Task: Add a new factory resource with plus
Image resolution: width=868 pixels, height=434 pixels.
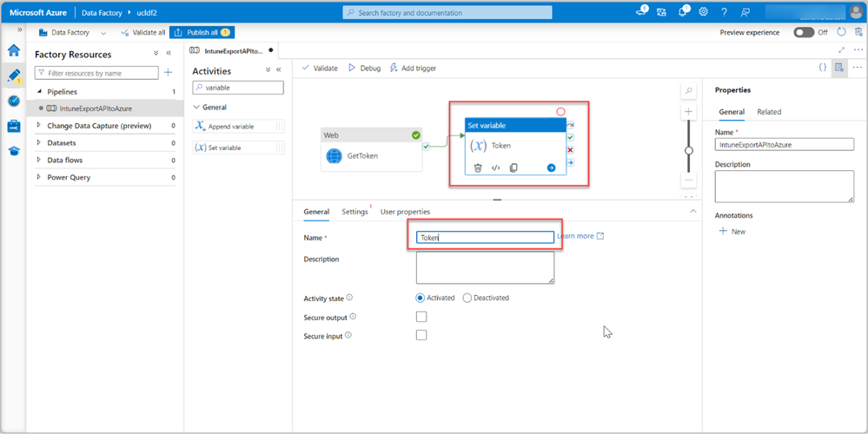Action: [x=169, y=72]
